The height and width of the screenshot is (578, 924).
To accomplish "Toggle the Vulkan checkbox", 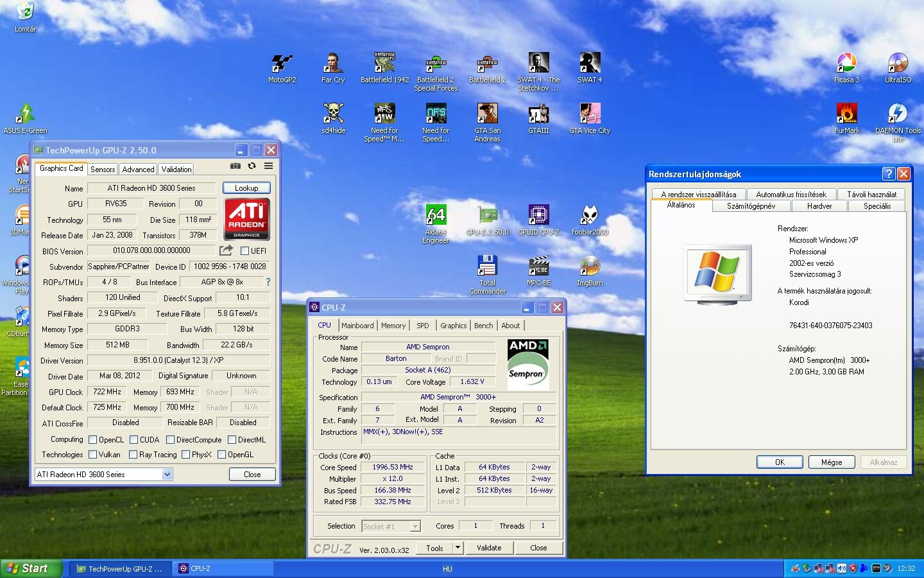I will [x=93, y=455].
